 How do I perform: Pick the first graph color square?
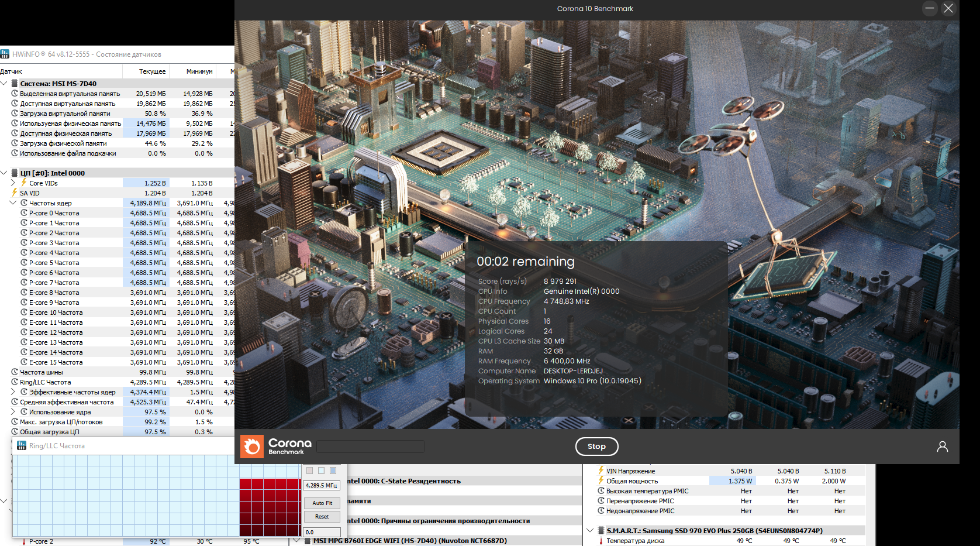coord(310,471)
